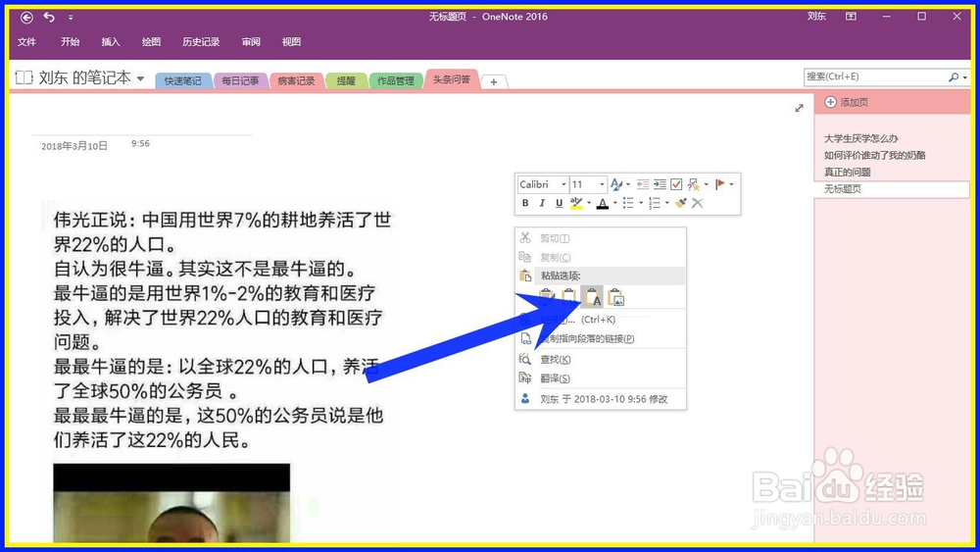980x552 pixels.
Task: Click the 2018年3月10日 page date
Action: pyautogui.click(x=74, y=146)
